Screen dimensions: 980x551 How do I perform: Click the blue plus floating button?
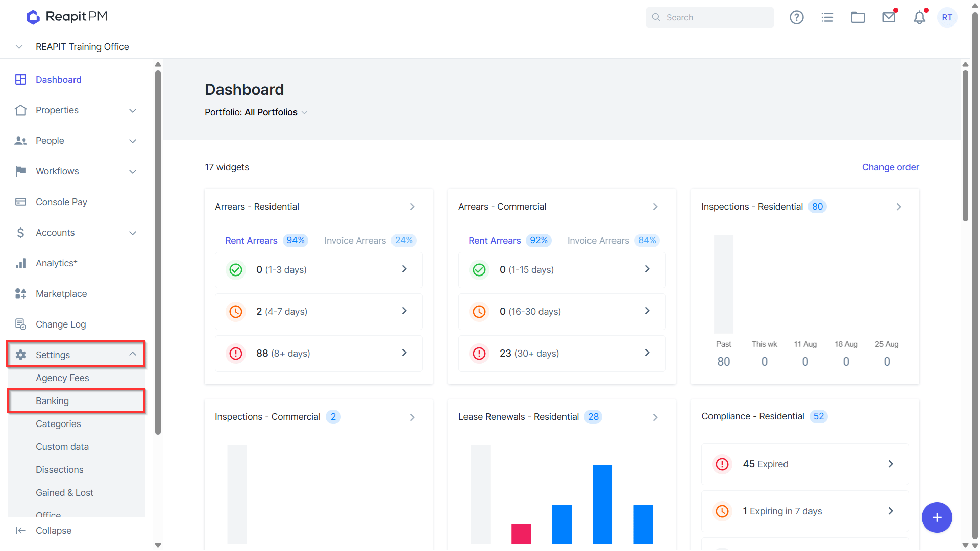[937, 517]
